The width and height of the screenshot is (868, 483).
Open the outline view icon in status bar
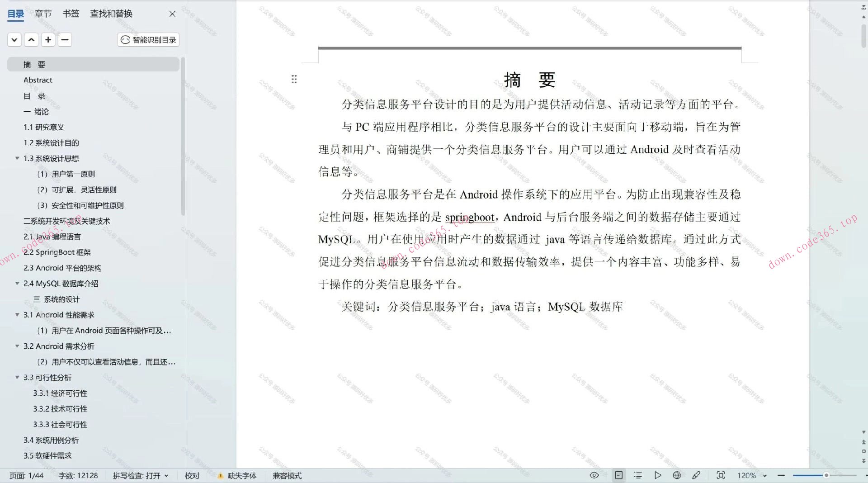pyautogui.click(x=638, y=475)
